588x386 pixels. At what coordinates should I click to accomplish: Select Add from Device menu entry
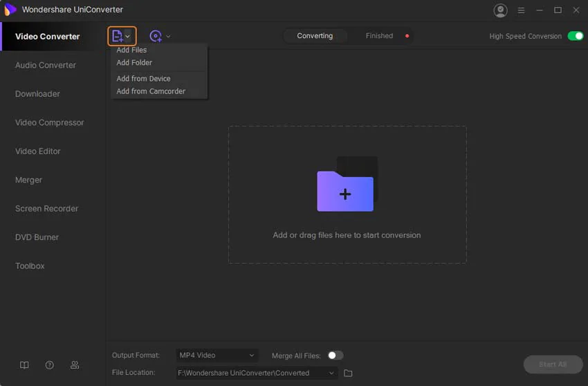click(143, 78)
